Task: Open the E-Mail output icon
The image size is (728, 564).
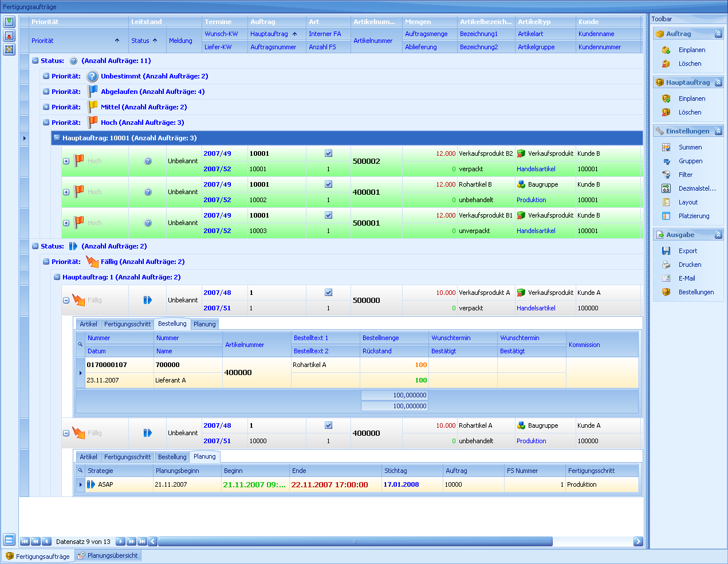Action: click(666, 278)
